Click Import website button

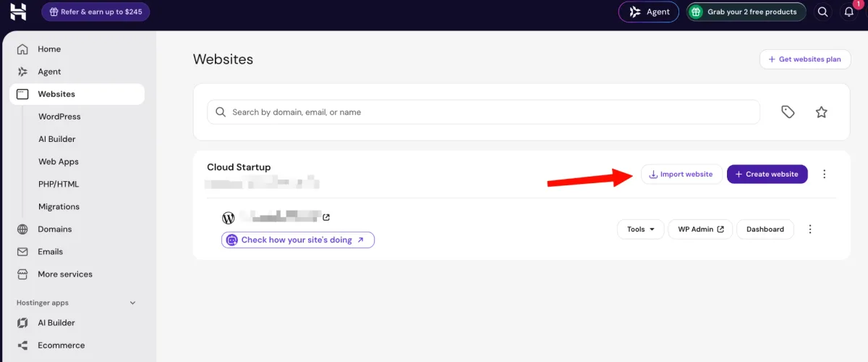681,174
